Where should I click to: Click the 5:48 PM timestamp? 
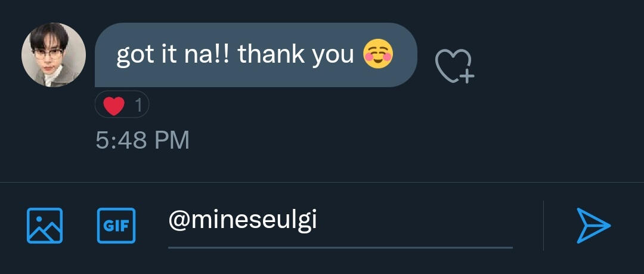[143, 140]
